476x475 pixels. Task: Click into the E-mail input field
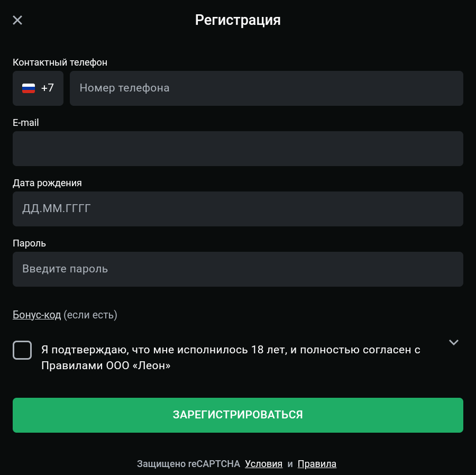tap(237, 149)
